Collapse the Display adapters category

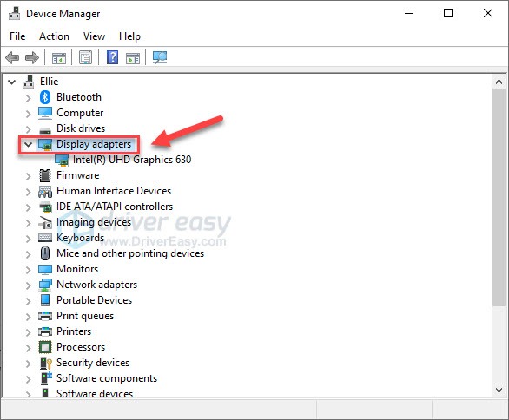point(29,144)
